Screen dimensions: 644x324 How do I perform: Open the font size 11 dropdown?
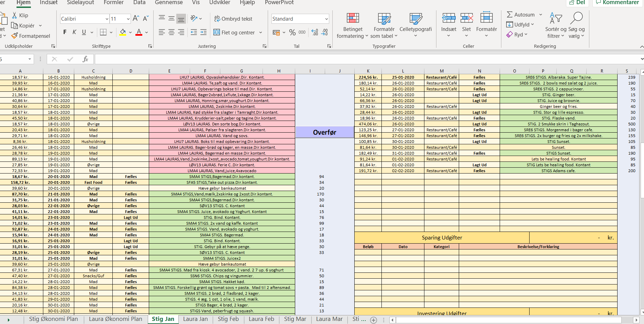(128, 19)
